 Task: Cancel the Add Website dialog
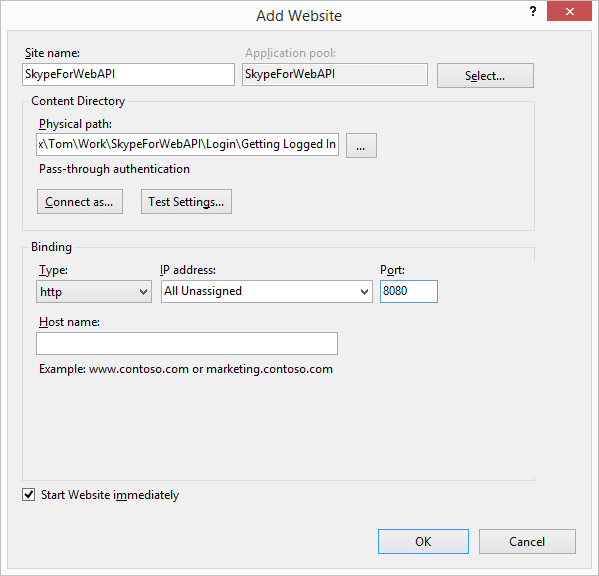pyautogui.click(x=527, y=541)
